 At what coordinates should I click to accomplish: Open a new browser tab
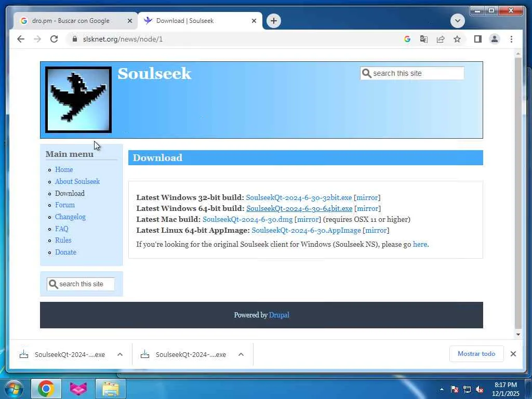coord(273,21)
